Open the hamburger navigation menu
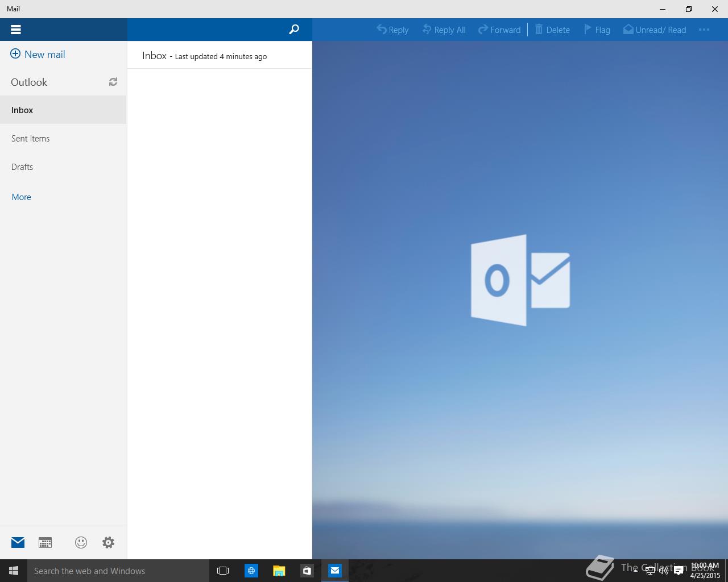This screenshot has height=582, width=728. pyautogui.click(x=16, y=30)
